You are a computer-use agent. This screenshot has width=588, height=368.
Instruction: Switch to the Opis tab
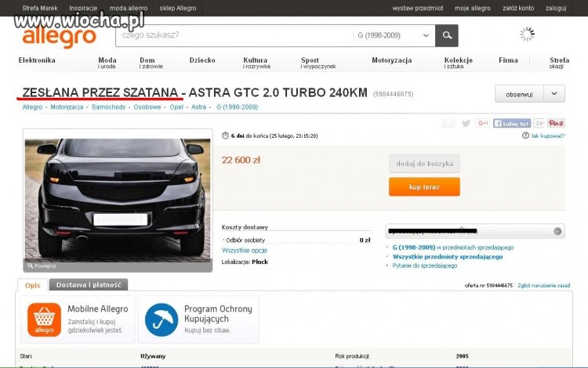tap(33, 285)
